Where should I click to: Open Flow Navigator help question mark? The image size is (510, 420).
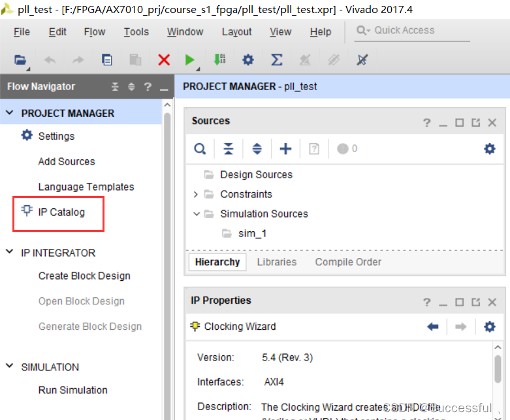148,86
